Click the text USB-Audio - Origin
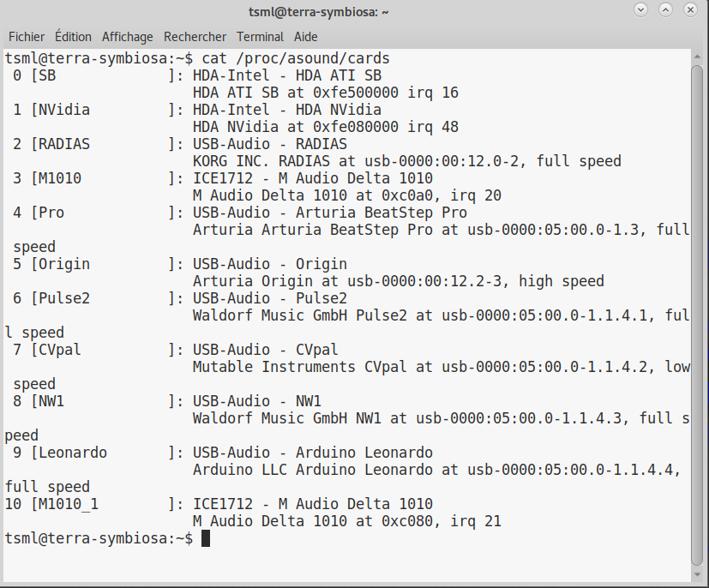709x588 pixels. pyautogui.click(x=270, y=264)
